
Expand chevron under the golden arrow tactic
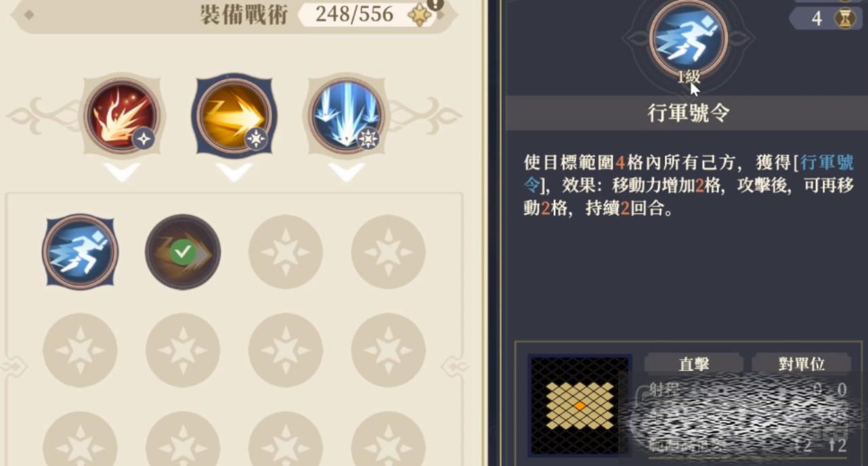pos(234,172)
